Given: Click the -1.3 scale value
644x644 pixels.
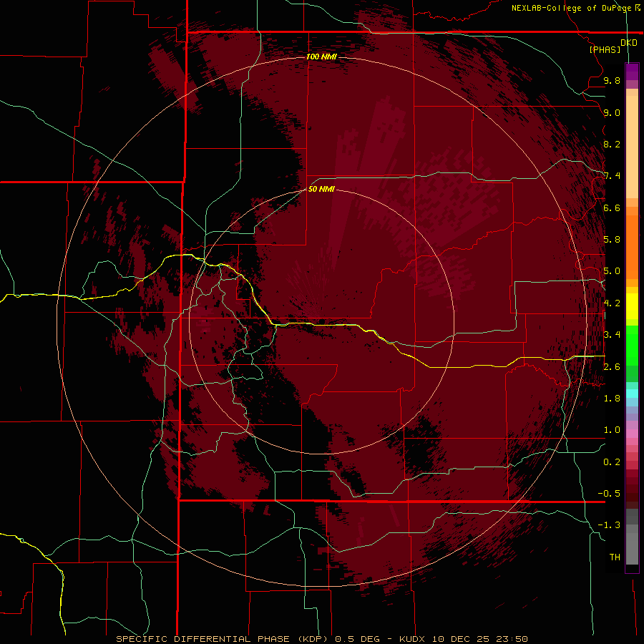Looking at the screenshot, I should tap(609, 525).
